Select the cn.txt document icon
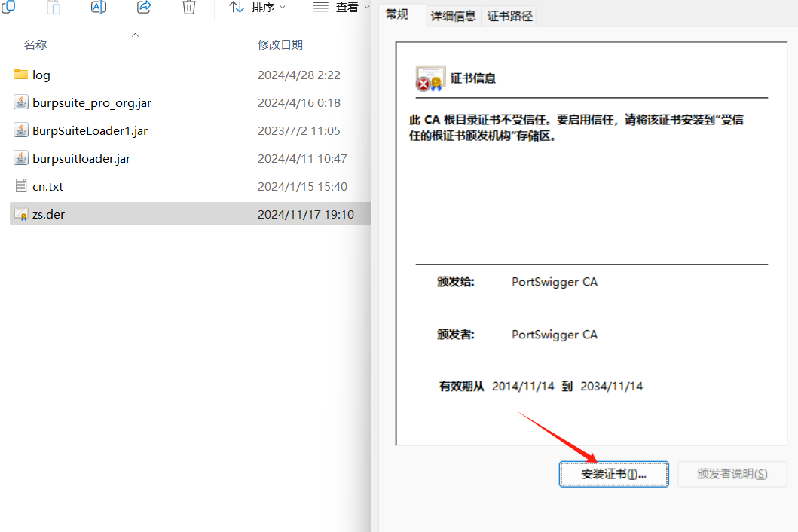The height and width of the screenshot is (532, 798). point(21,186)
